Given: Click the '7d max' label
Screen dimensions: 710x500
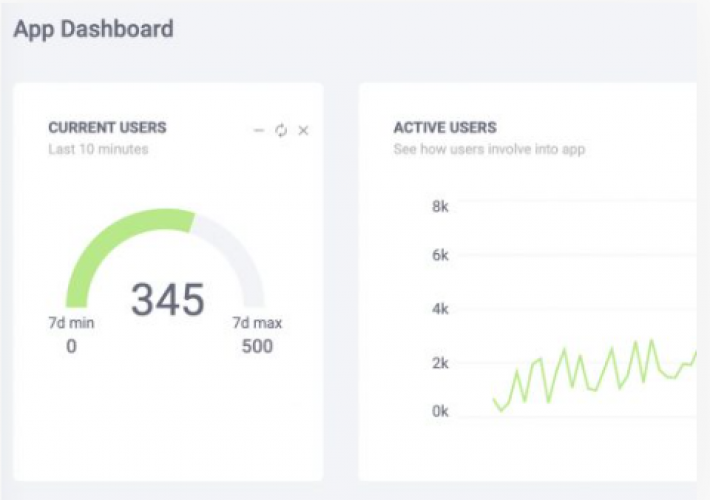Looking at the screenshot, I should 257,323.
